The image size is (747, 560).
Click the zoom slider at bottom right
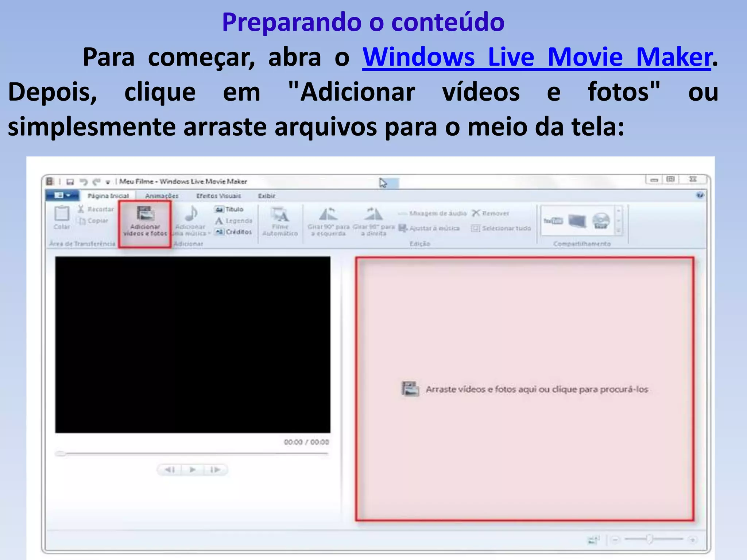[x=653, y=539]
